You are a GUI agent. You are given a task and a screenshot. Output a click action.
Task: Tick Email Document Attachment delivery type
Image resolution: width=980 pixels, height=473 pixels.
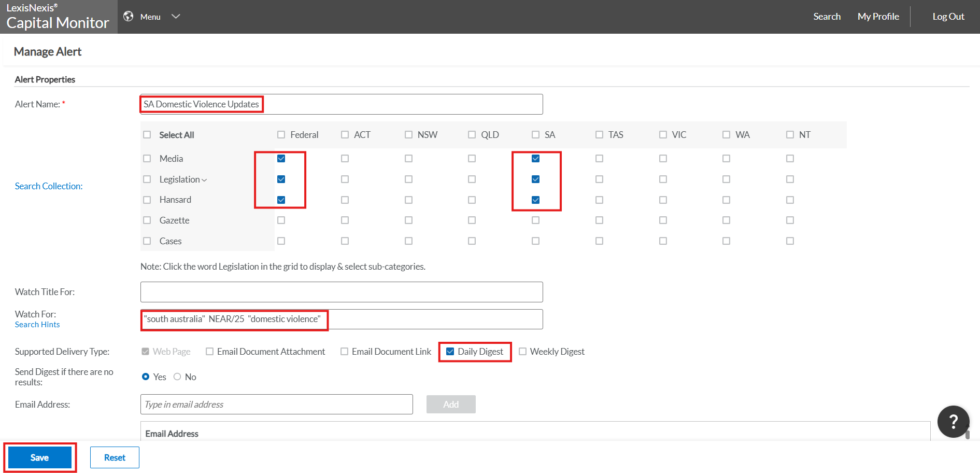pyautogui.click(x=210, y=352)
